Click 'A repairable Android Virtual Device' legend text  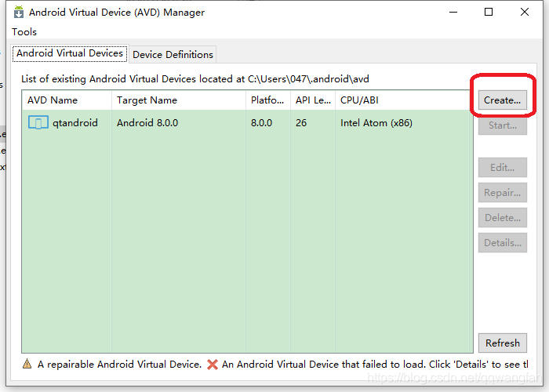(119, 365)
